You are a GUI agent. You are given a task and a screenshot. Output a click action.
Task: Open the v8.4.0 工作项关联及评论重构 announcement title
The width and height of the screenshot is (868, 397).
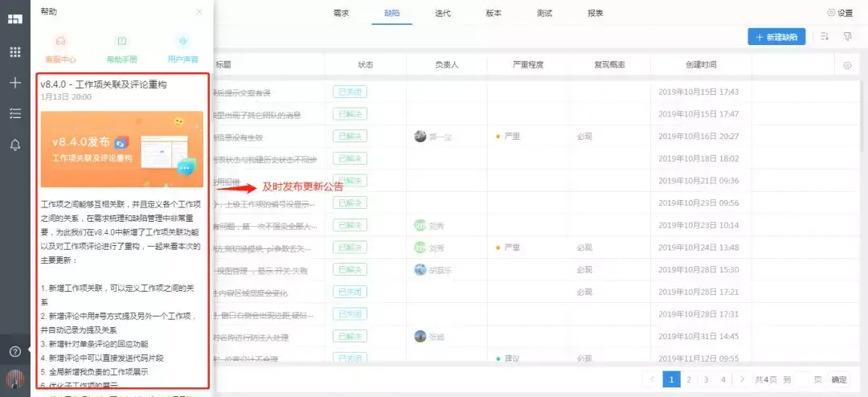coord(104,84)
